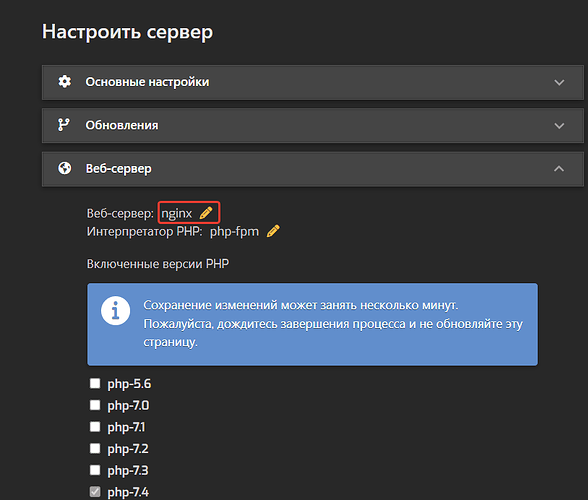Edit php-fpm interpreter with pencil icon

pyautogui.click(x=273, y=231)
